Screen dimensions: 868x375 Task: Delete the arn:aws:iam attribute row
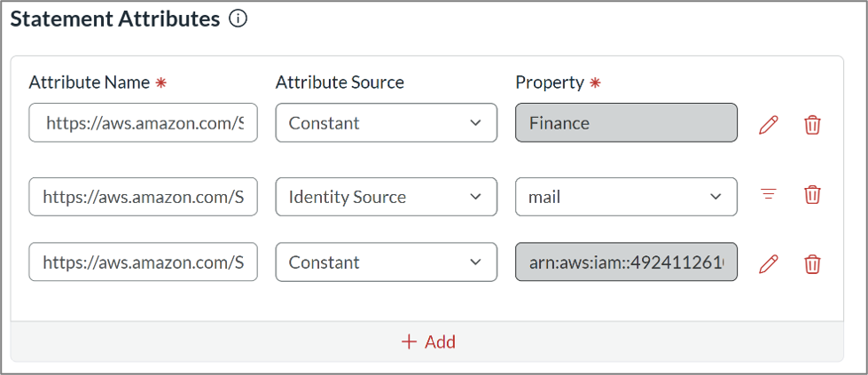click(x=812, y=264)
